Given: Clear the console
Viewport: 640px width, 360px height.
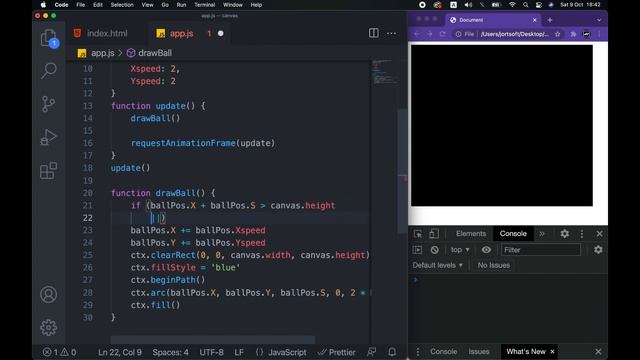Looking at the screenshot, I should [x=434, y=250].
